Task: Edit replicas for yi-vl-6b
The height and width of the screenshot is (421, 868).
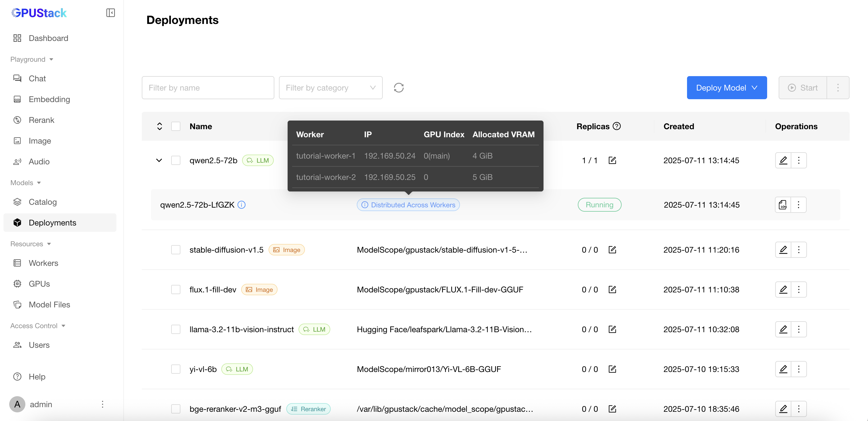Action: pyautogui.click(x=612, y=369)
